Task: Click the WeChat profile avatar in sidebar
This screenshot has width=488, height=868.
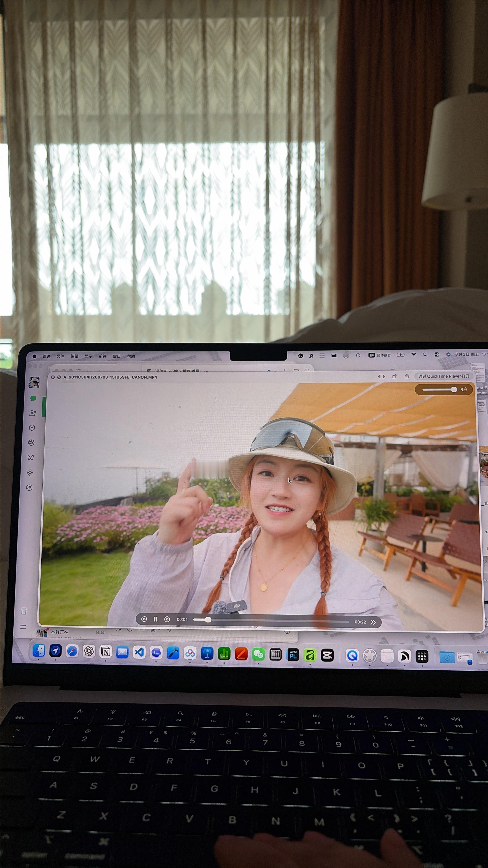Action: 34,382
